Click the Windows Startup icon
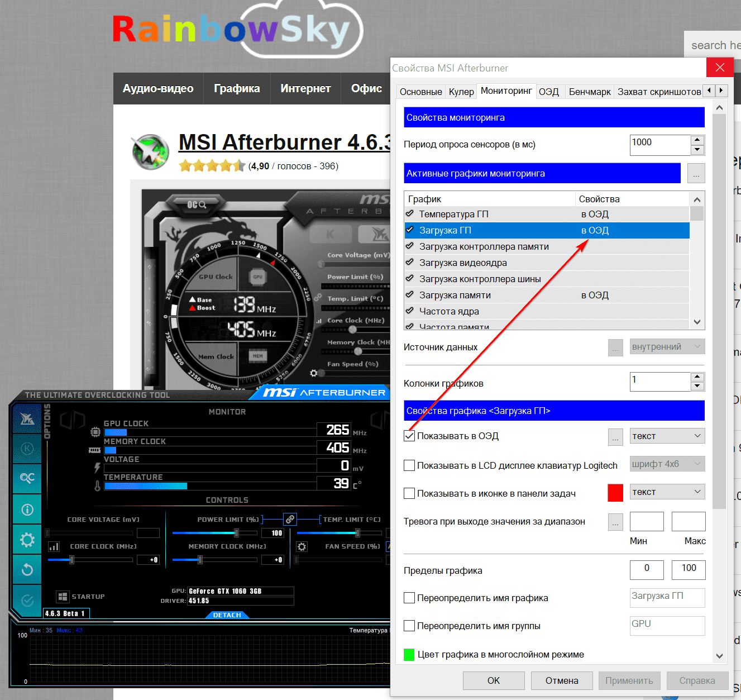This screenshot has height=700, width=741. point(63,597)
